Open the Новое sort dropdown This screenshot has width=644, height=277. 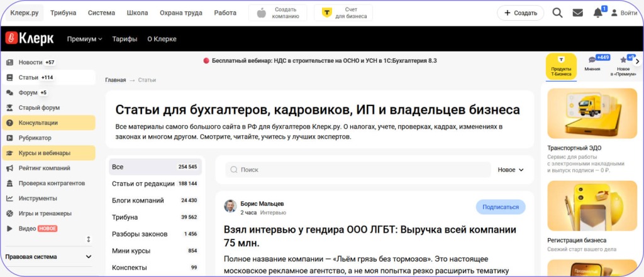pyautogui.click(x=511, y=170)
